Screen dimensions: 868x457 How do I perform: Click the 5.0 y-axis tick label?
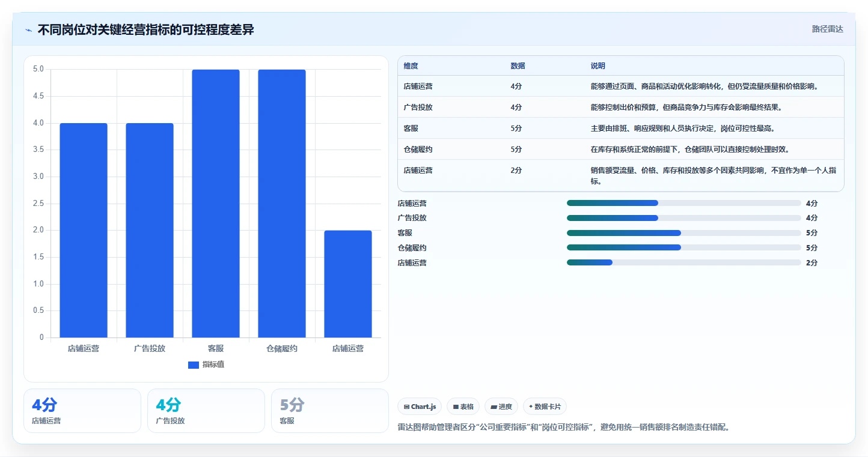38,69
